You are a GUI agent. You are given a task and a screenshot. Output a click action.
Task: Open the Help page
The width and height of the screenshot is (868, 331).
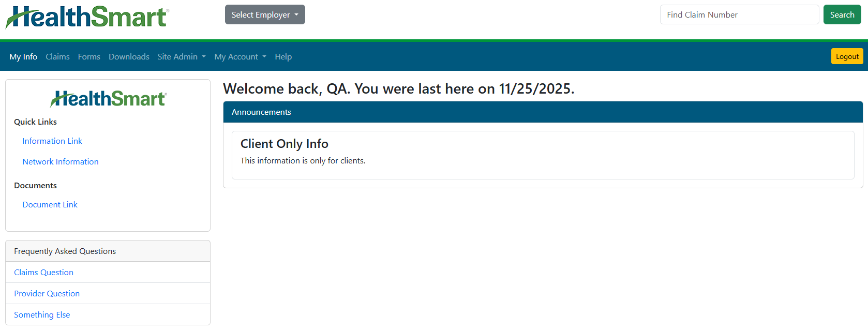(x=283, y=57)
